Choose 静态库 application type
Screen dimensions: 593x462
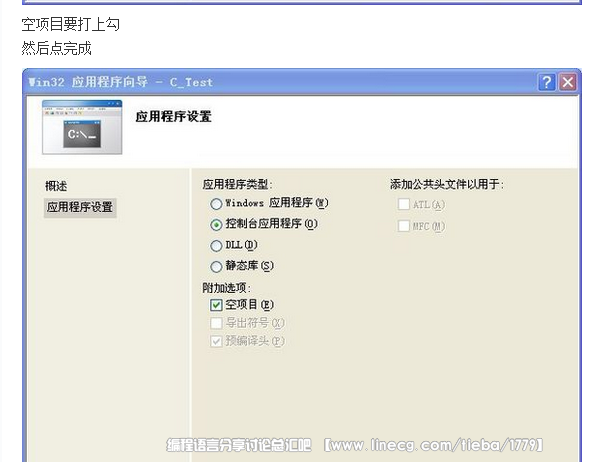(x=216, y=267)
